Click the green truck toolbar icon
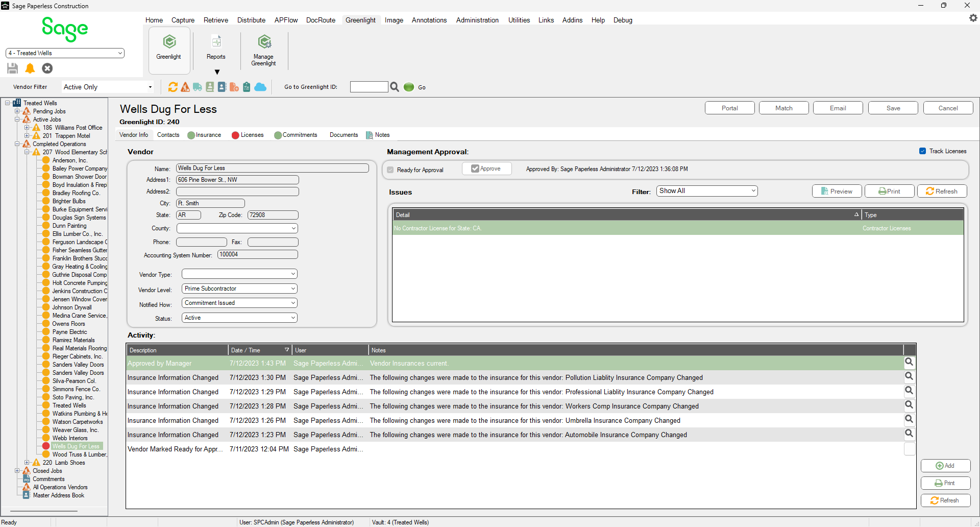 pyautogui.click(x=198, y=87)
